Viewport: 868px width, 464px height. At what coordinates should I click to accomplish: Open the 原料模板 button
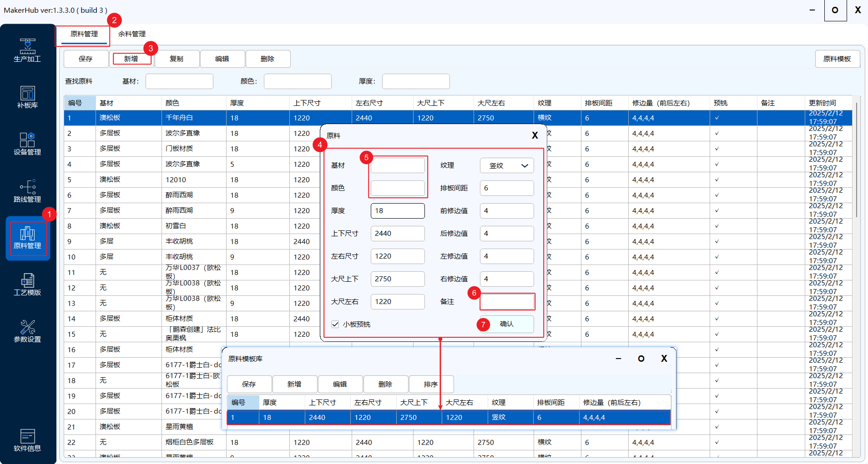pyautogui.click(x=837, y=59)
